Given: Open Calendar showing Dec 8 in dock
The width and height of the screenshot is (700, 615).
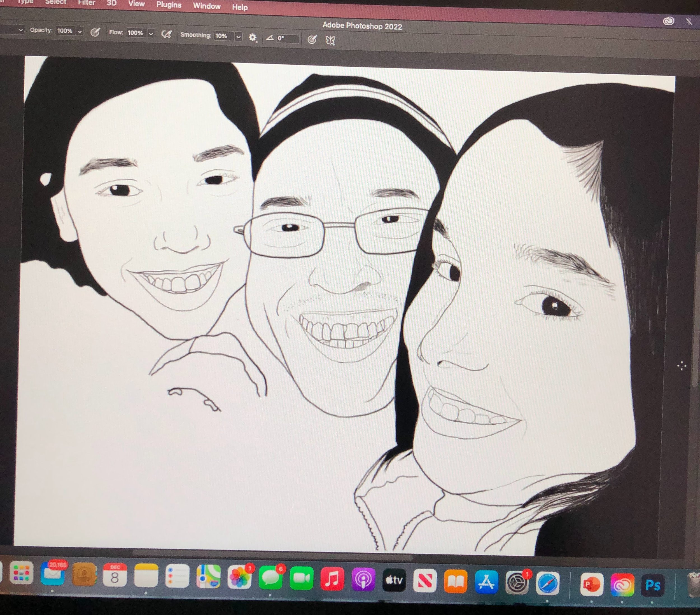Looking at the screenshot, I should click(115, 575).
